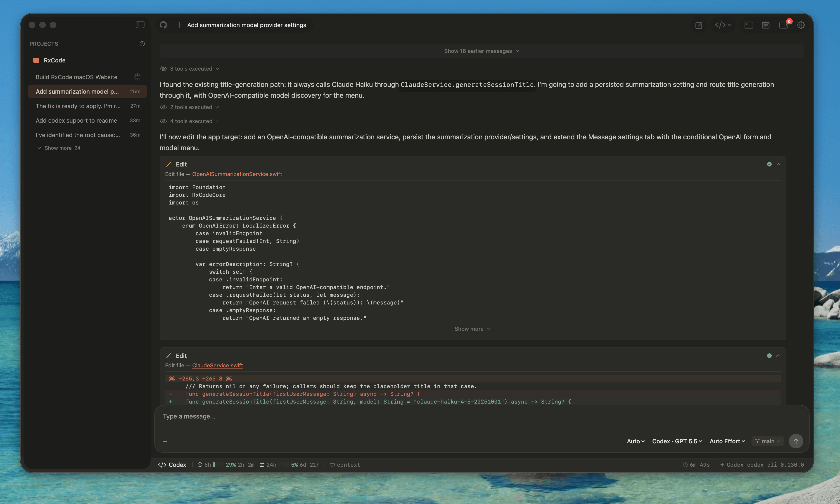This screenshot has height=504, width=840.
Task: Expand Show more 24 sessions in sidebar
Action: point(59,148)
